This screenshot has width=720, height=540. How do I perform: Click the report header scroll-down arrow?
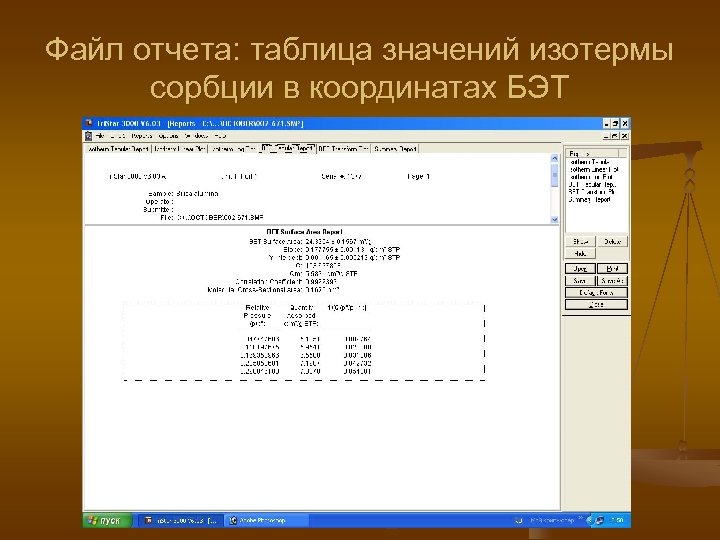[x=554, y=219]
